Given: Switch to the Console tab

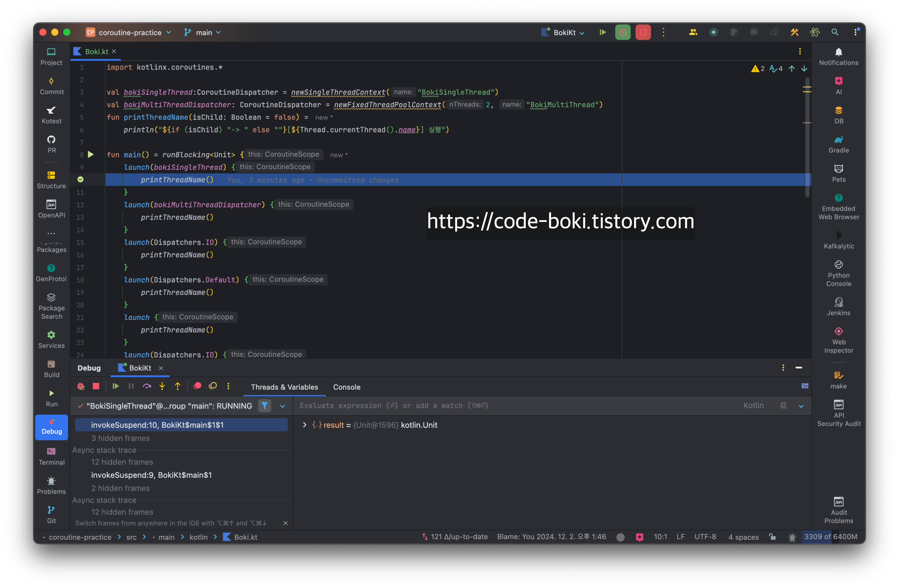Looking at the screenshot, I should pos(346,387).
